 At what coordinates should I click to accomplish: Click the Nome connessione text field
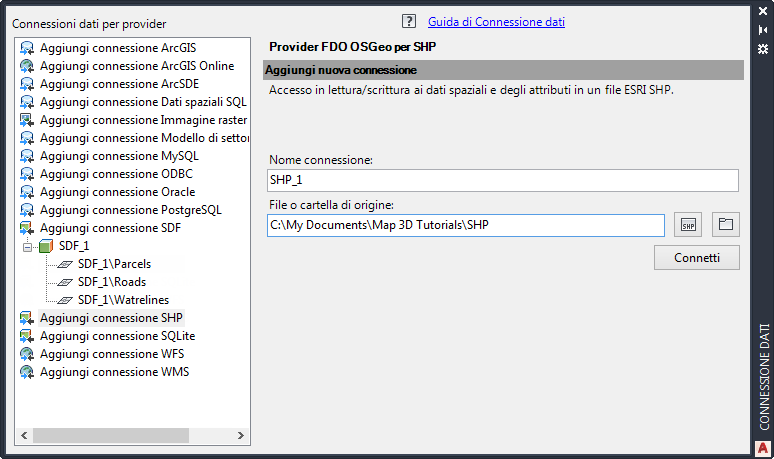[x=503, y=180]
